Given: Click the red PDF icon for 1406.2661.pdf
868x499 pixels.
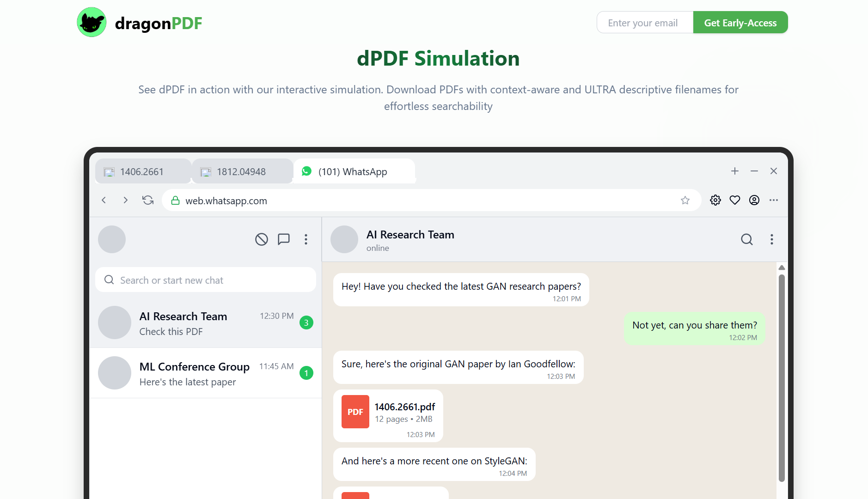Looking at the screenshot, I should tap(355, 412).
